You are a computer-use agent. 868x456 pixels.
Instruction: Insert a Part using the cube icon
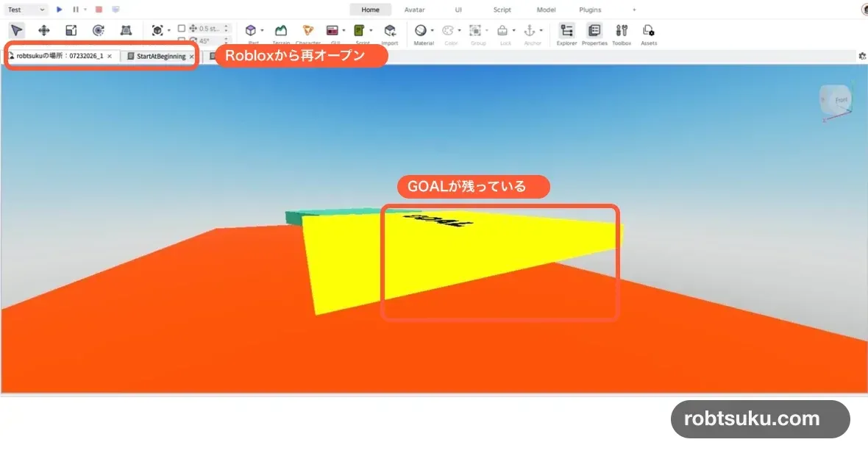click(x=251, y=30)
